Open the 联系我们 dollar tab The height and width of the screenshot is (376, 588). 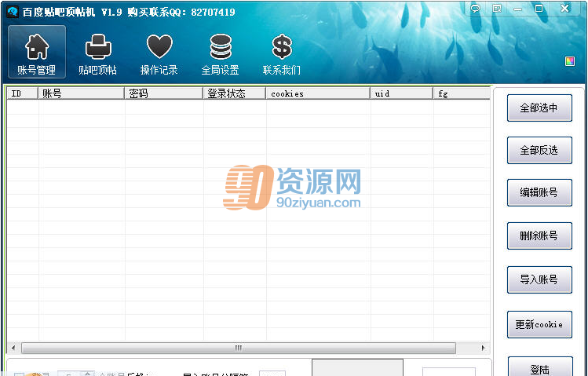[x=282, y=53]
